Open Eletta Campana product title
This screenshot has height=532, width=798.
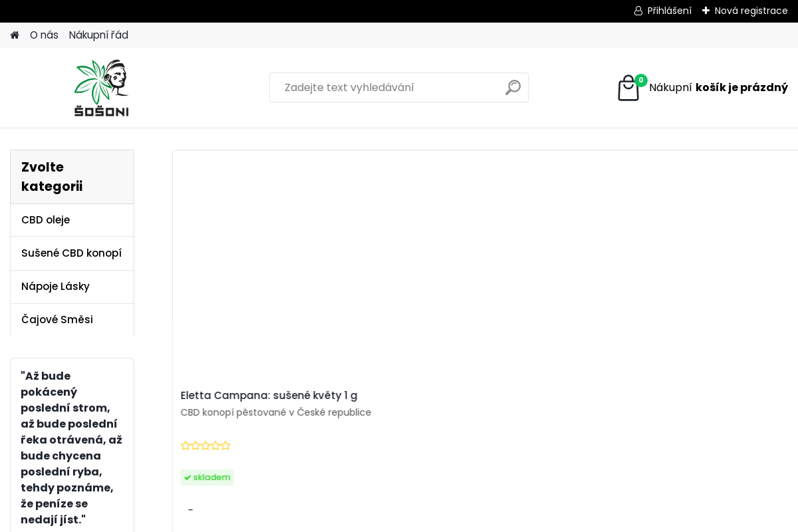(x=269, y=396)
